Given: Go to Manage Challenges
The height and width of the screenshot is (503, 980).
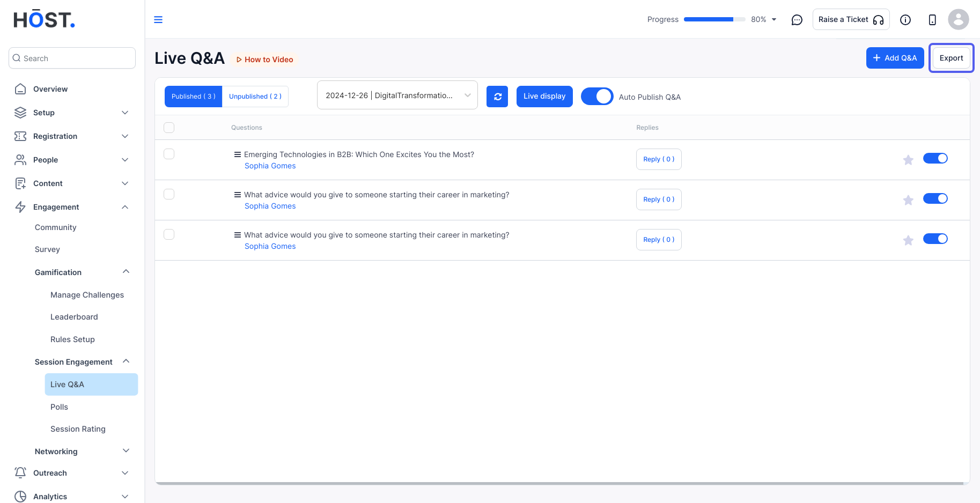Looking at the screenshot, I should tap(87, 295).
